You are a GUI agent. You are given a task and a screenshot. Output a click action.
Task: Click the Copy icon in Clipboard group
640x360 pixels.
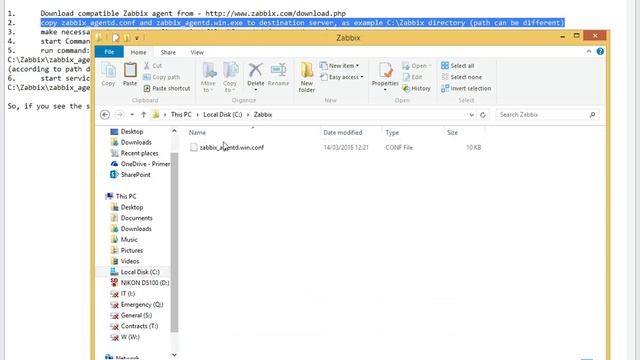pos(108,74)
